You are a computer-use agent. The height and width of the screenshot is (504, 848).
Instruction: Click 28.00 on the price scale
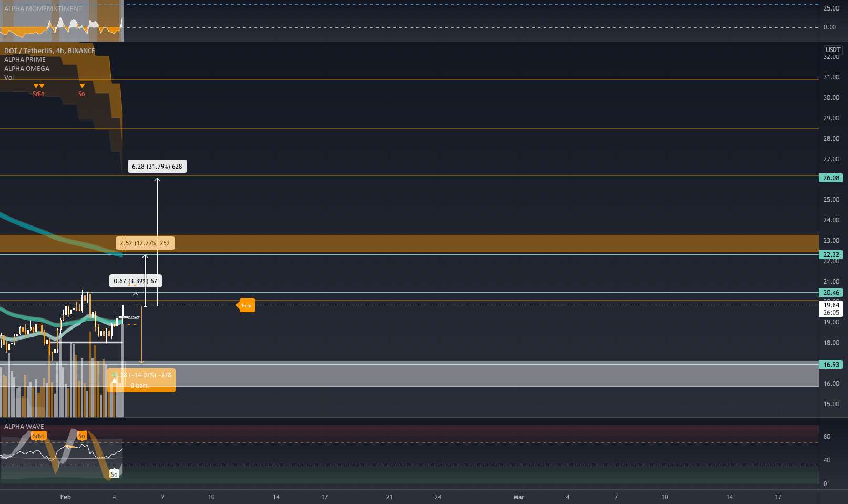831,139
